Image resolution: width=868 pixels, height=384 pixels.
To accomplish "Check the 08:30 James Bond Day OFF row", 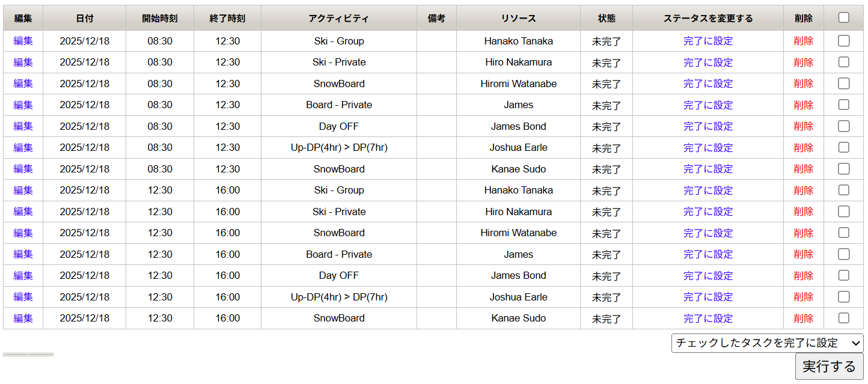I will tap(843, 126).
